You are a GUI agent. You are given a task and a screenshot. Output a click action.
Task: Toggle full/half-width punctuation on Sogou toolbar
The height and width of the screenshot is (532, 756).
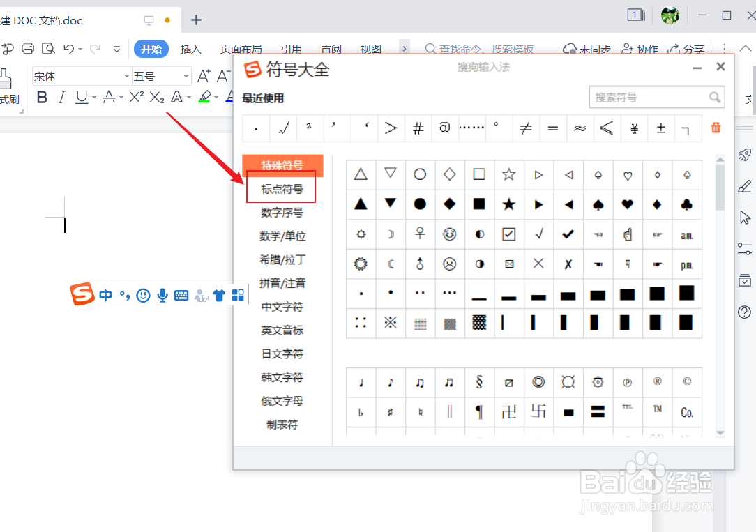(123, 295)
